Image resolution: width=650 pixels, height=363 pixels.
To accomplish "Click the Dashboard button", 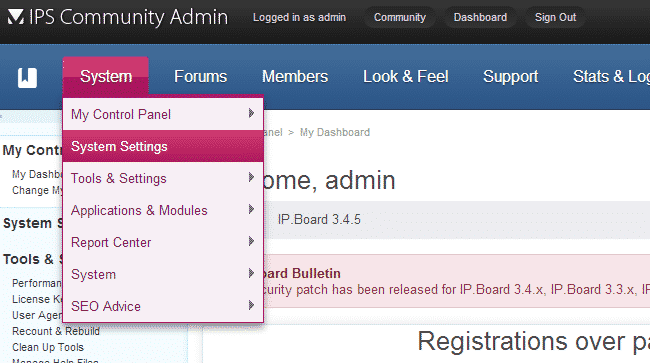I will pyautogui.click(x=480, y=17).
